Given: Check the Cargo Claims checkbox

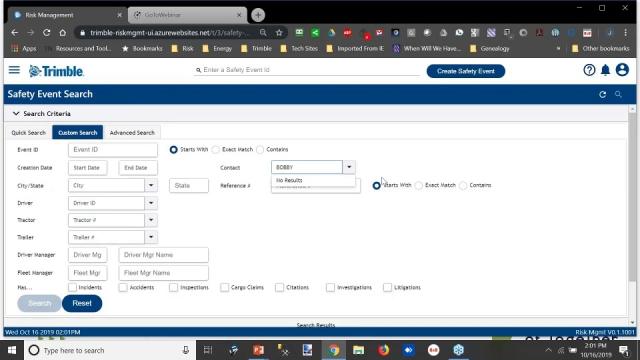Looking at the screenshot, I should click(224, 287).
